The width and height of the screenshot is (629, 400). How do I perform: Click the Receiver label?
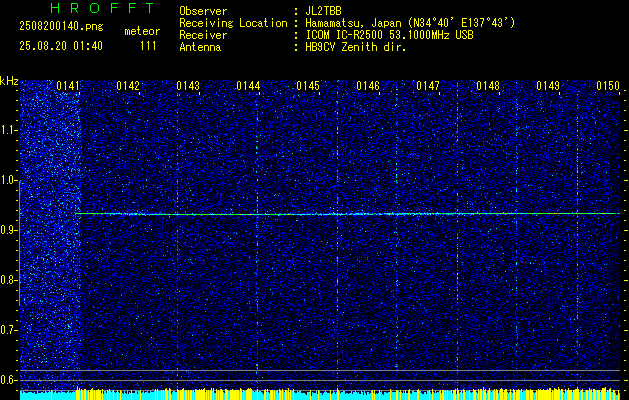click(x=203, y=35)
